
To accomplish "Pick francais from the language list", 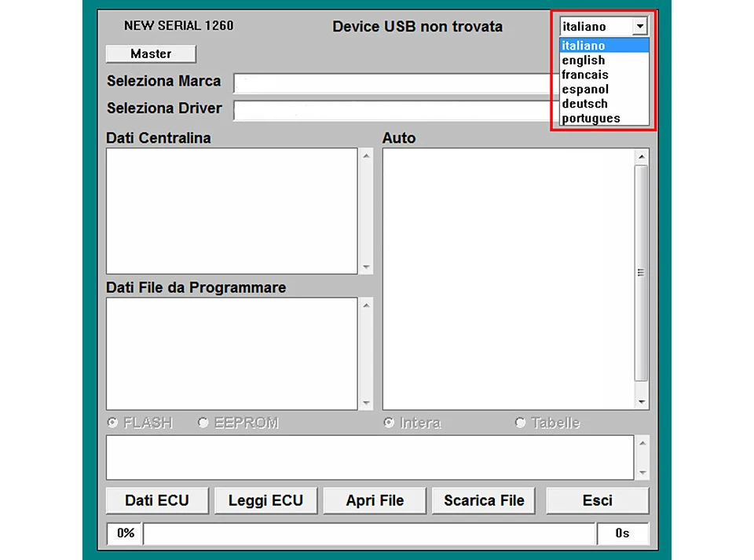I will (604, 75).
